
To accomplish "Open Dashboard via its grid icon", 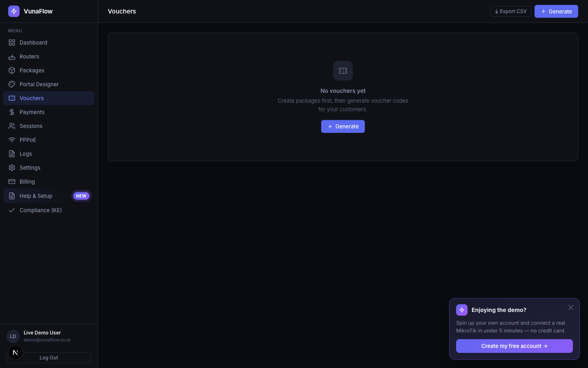I will [x=12, y=43].
